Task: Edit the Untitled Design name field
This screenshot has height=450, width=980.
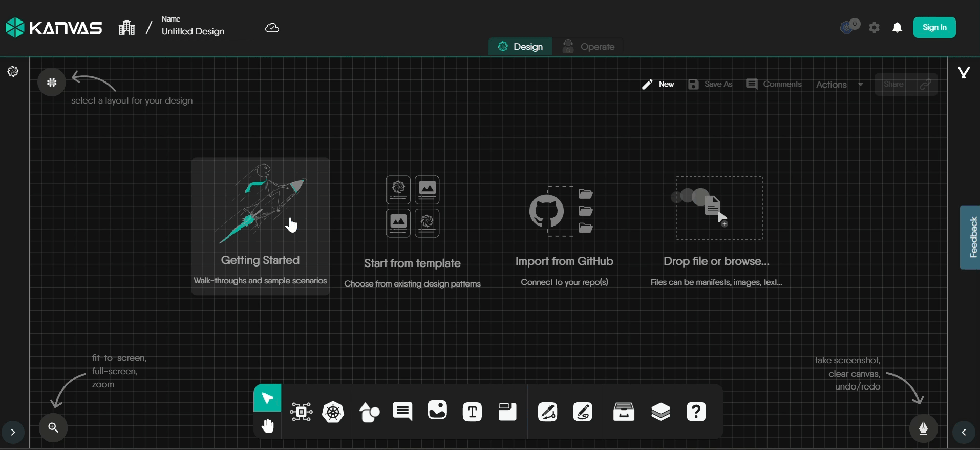Action: pyautogui.click(x=207, y=31)
